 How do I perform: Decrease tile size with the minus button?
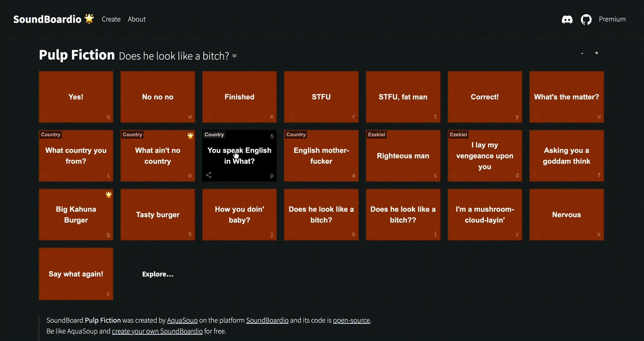(x=582, y=53)
